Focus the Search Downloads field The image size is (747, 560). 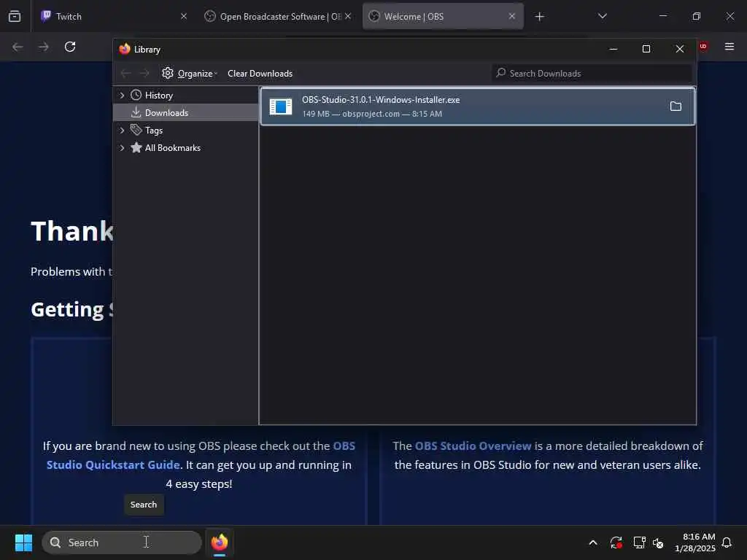click(x=592, y=74)
